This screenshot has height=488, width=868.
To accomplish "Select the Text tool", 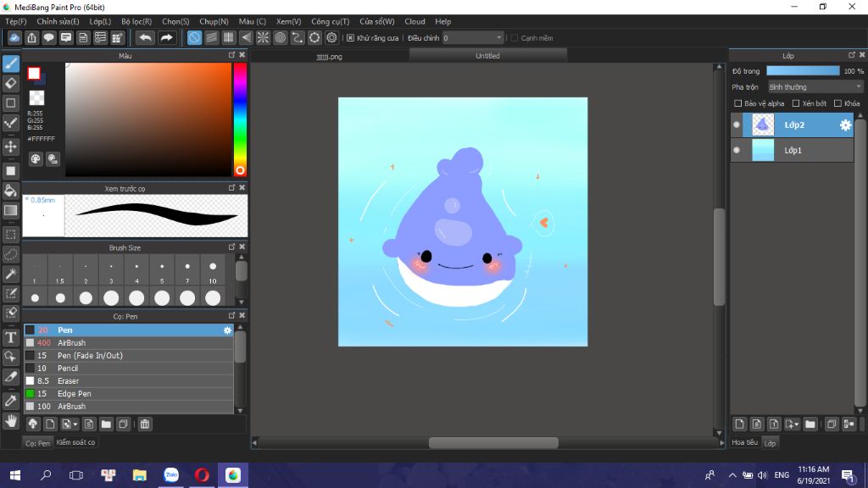I will 11,337.
